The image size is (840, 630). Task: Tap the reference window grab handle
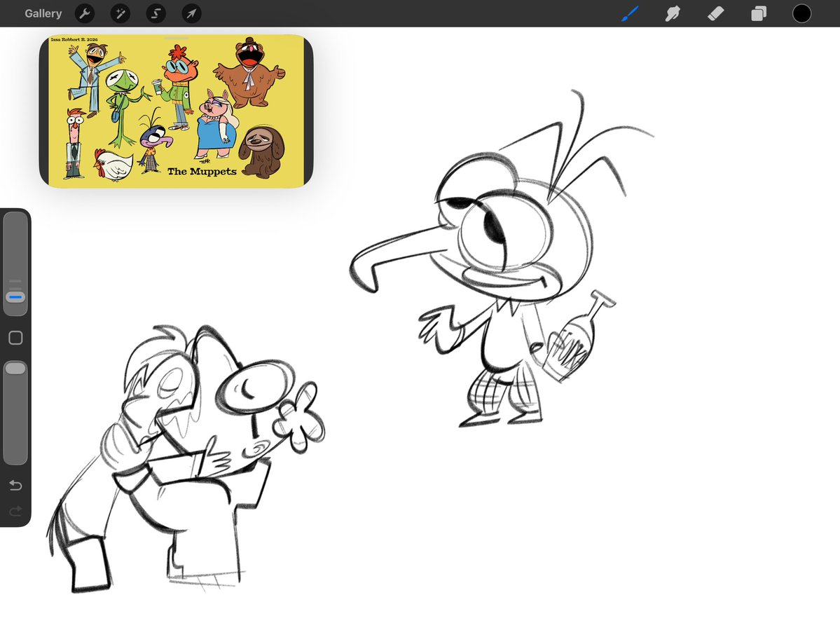(177, 38)
